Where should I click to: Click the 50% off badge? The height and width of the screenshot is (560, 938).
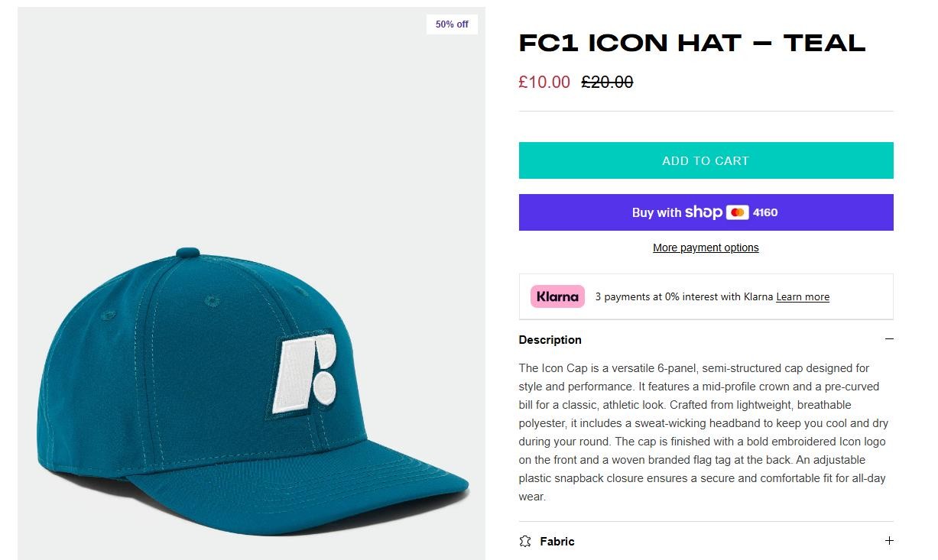452,24
